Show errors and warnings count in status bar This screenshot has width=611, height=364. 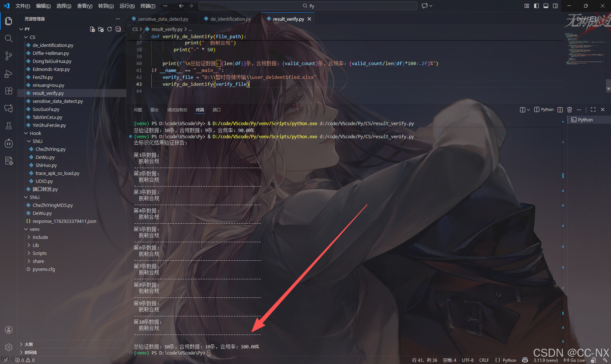pos(25,360)
